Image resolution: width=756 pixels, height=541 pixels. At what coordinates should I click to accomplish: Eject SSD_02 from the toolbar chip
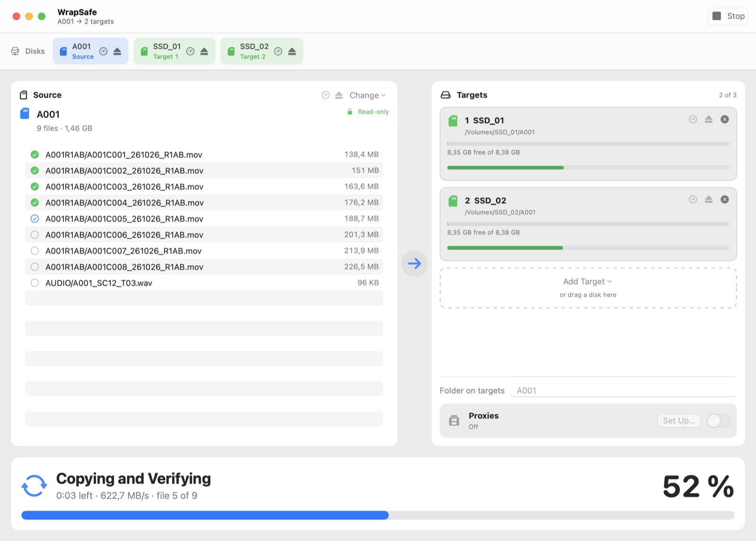pyautogui.click(x=292, y=51)
